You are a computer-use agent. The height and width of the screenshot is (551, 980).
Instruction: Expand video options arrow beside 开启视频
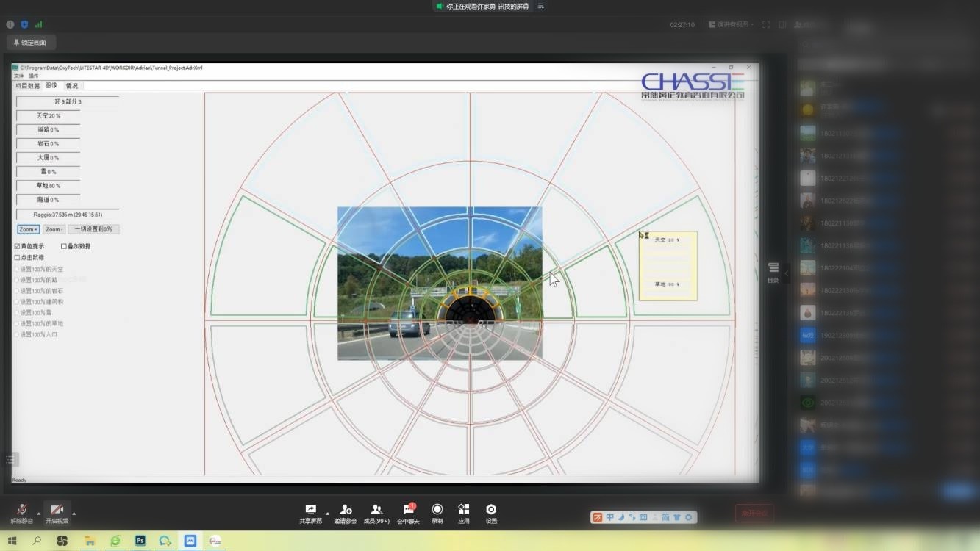coord(74,513)
